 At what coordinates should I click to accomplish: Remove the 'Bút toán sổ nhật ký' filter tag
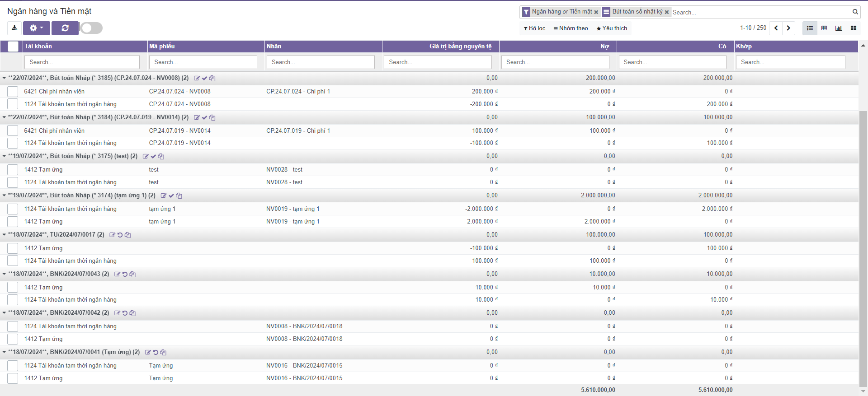(x=667, y=12)
